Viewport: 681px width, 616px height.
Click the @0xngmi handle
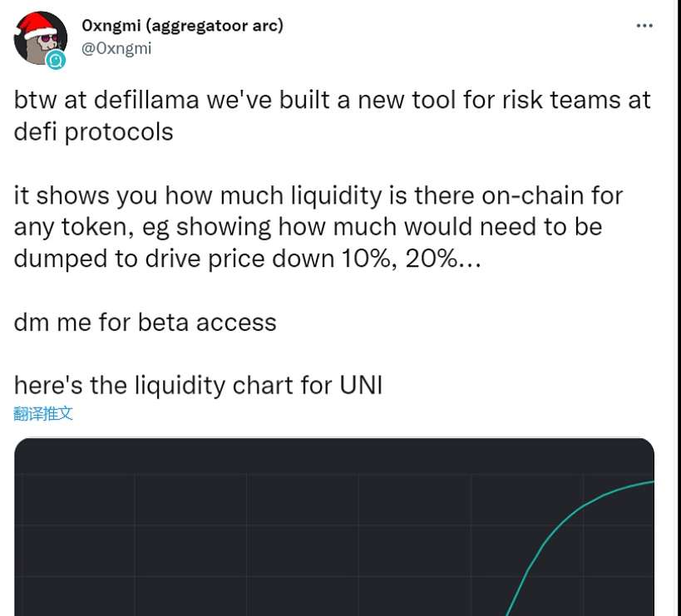pos(116,48)
